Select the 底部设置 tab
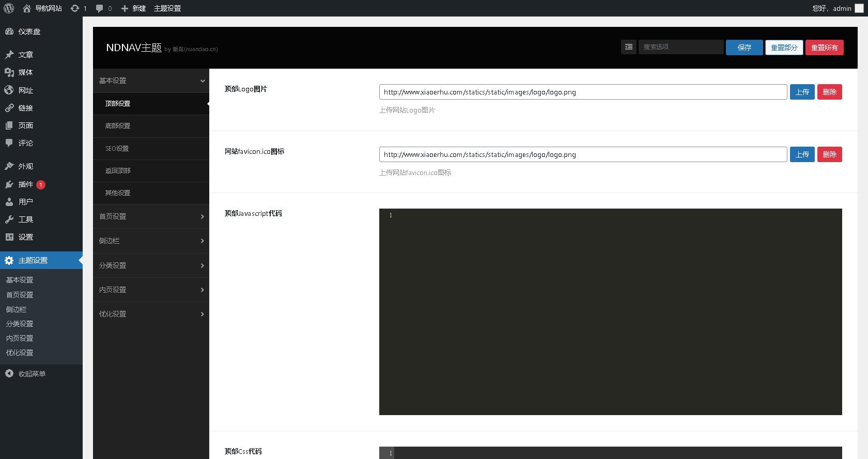The width and height of the screenshot is (868, 459). coord(151,126)
